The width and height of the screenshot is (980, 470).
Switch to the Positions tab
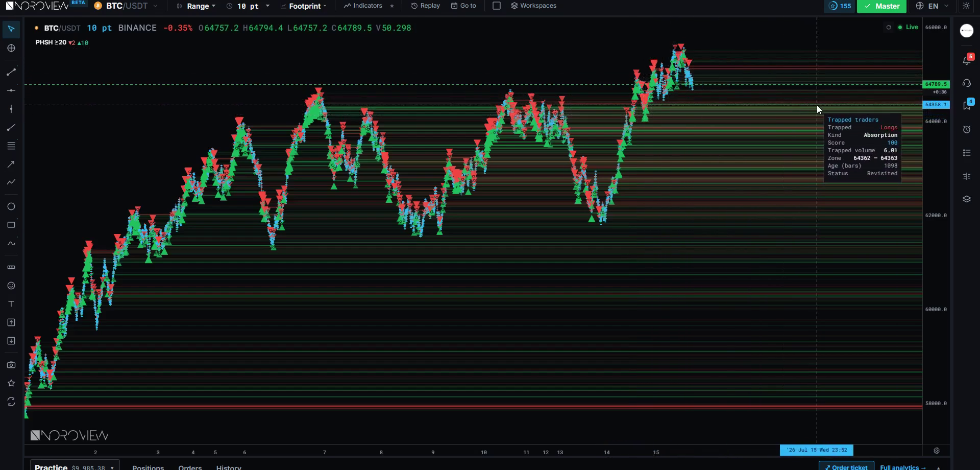(148, 467)
